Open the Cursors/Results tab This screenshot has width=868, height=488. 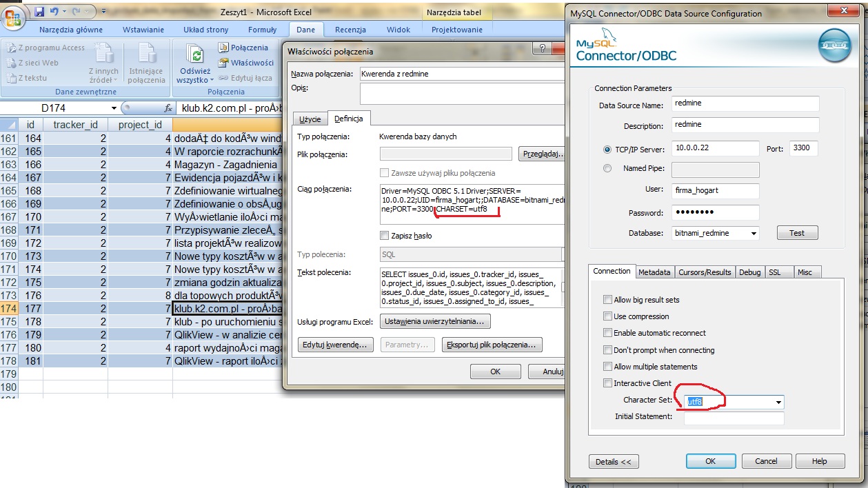(705, 272)
